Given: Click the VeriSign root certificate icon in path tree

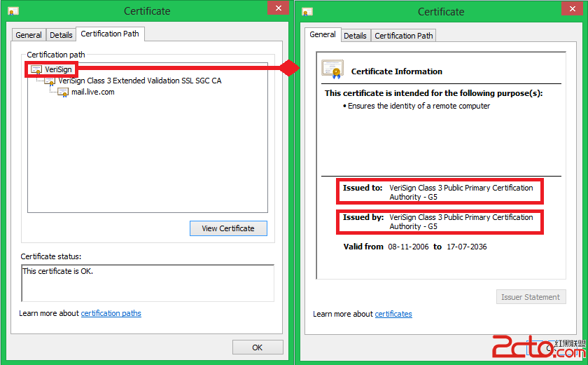Looking at the screenshot, I should 36,70.
